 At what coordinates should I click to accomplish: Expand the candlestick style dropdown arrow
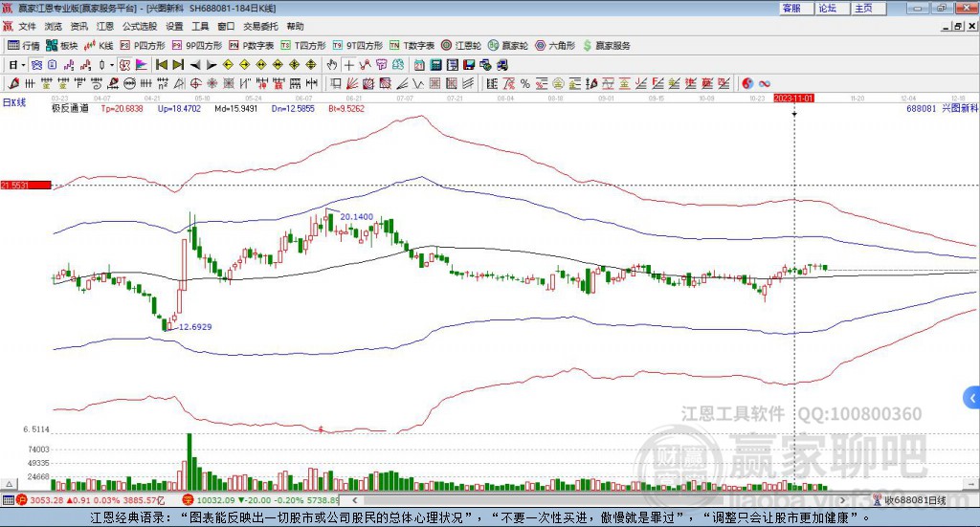(112, 65)
